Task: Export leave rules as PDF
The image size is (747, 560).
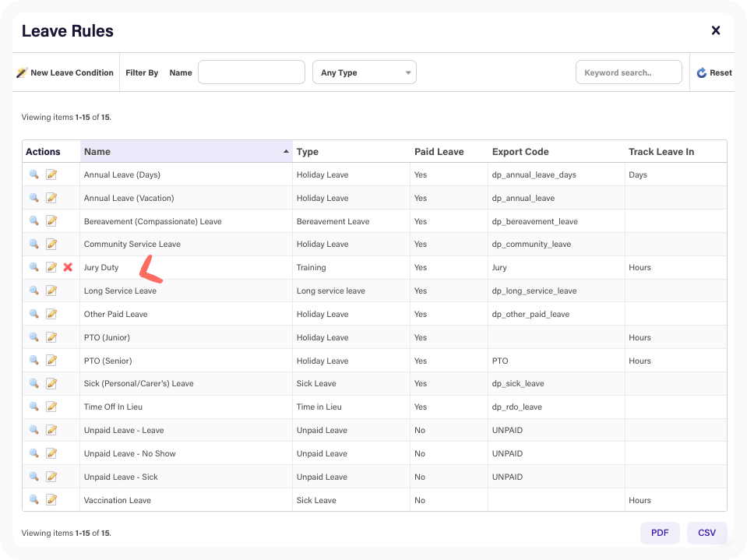Action: click(x=660, y=533)
